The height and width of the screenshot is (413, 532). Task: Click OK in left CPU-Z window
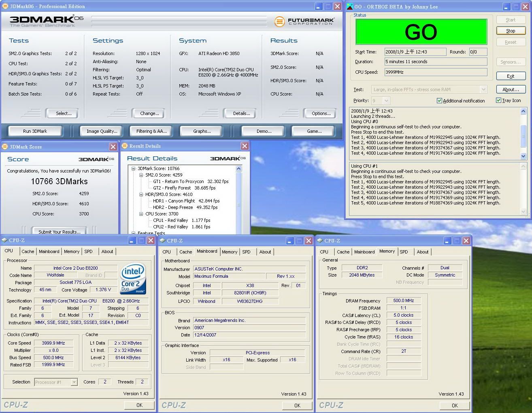pyautogui.click(x=139, y=405)
